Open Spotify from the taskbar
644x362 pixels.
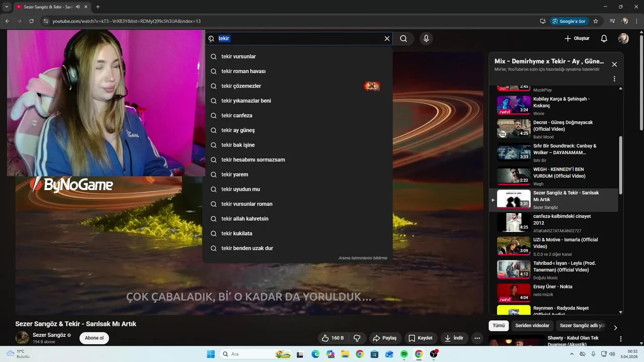tap(404, 354)
